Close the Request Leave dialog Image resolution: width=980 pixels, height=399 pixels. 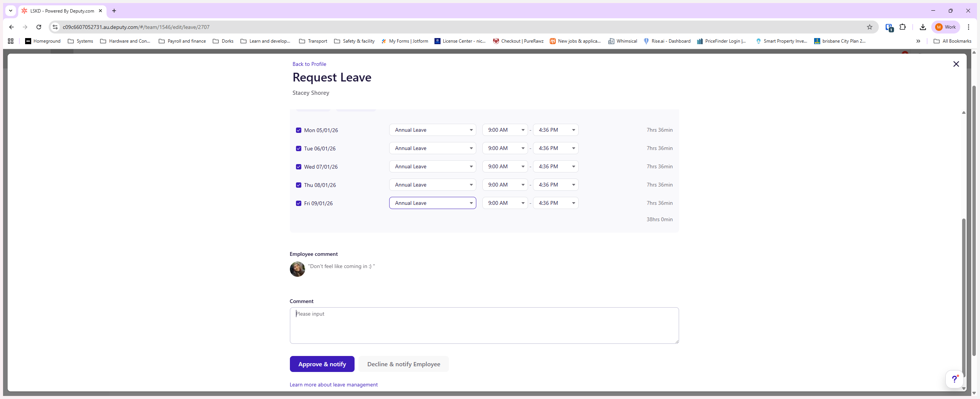click(956, 64)
